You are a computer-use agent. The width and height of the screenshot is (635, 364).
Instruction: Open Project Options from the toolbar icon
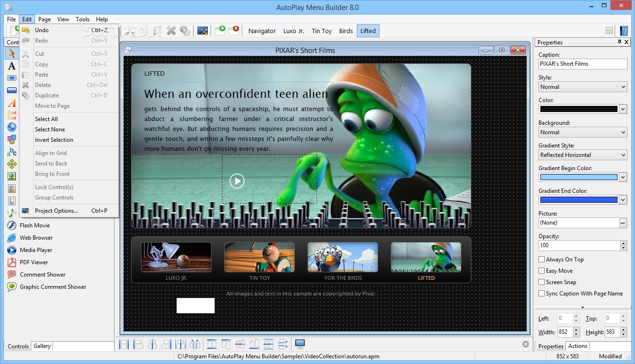[x=203, y=31]
